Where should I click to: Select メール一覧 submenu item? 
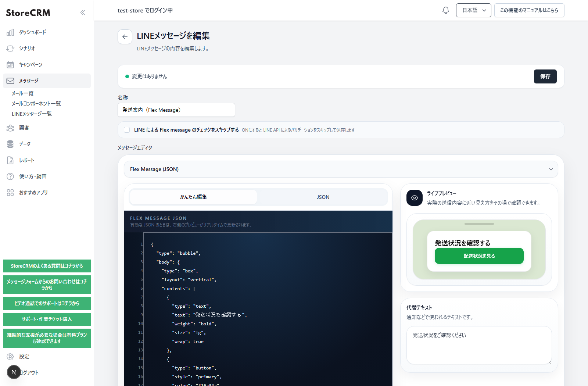point(22,93)
